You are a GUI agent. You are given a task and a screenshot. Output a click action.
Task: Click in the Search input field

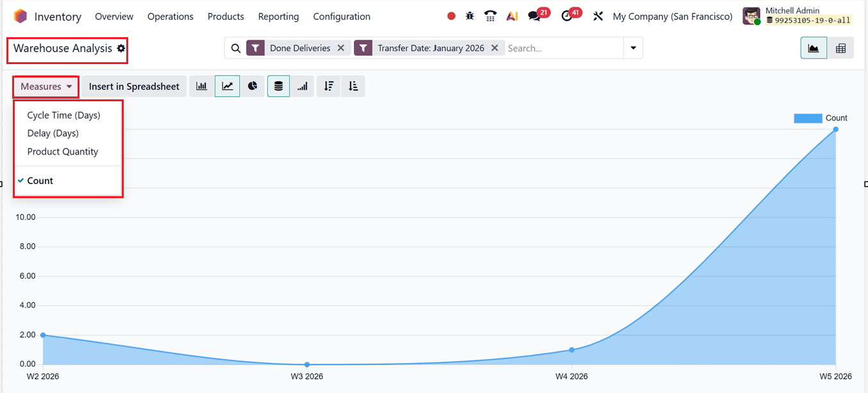[x=563, y=48]
